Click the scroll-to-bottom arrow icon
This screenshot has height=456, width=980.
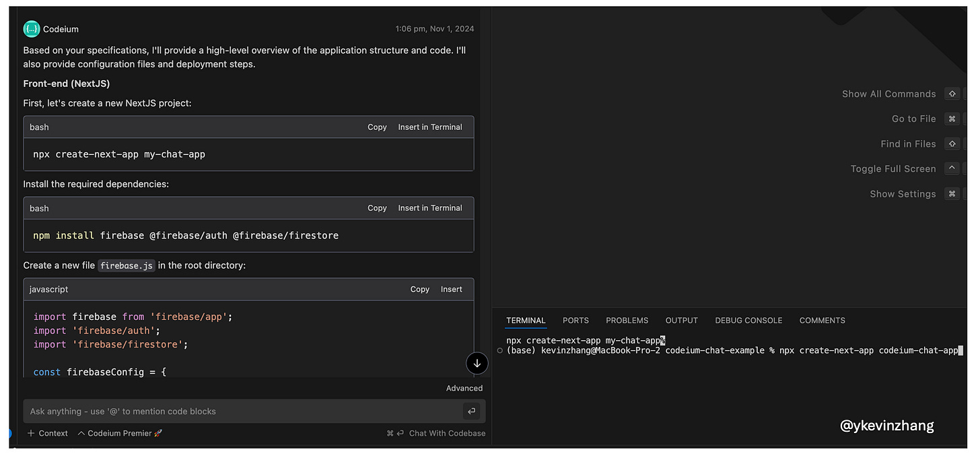point(477,363)
